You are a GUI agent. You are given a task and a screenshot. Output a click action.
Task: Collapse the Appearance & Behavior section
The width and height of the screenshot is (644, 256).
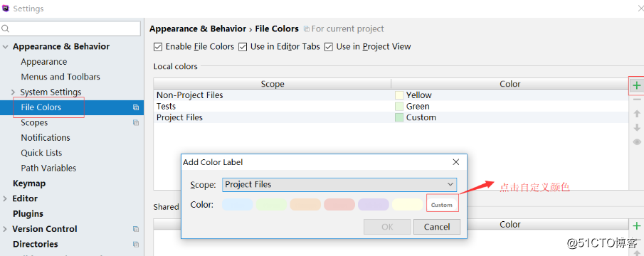(6, 47)
